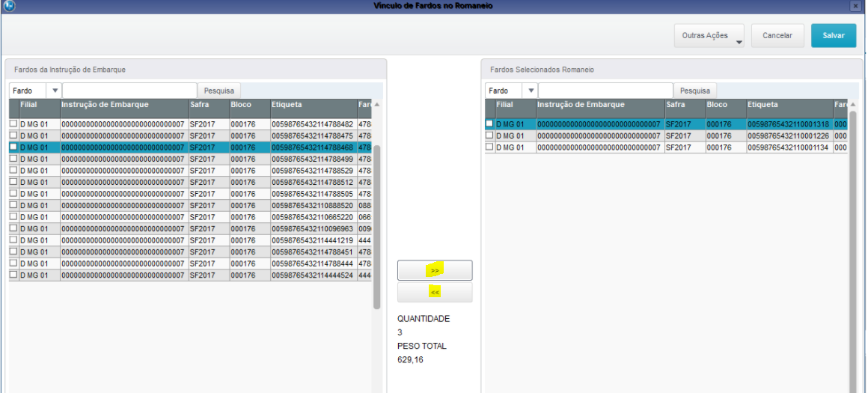Check the Romaneio row etiqueta 00598765432110001226
This screenshot has width=868, height=393.
(489, 135)
